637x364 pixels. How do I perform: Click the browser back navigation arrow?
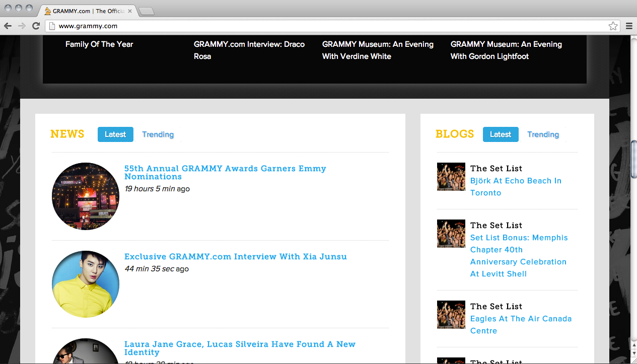tap(8, 26)
